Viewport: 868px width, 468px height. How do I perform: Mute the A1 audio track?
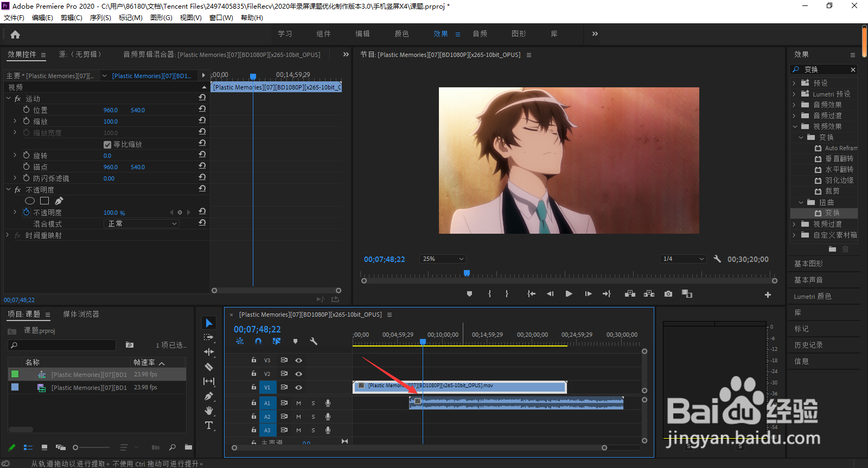pos(298,403)
